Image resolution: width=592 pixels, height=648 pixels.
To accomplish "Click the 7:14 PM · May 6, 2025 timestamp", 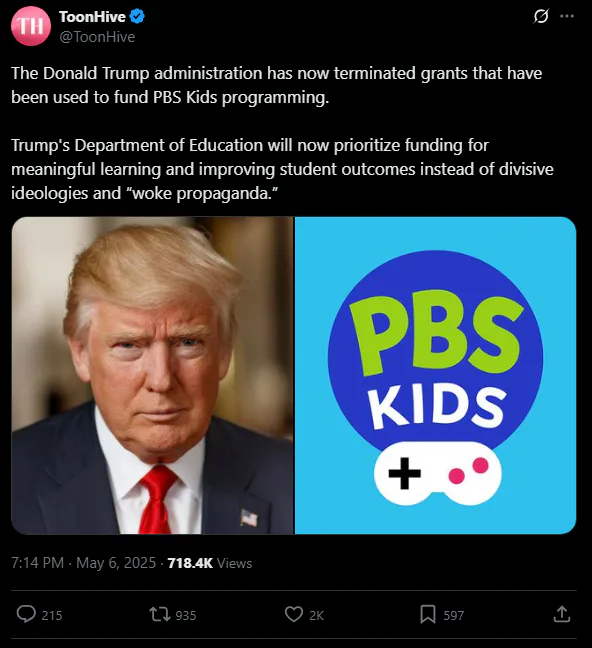I will coord(84,563).
